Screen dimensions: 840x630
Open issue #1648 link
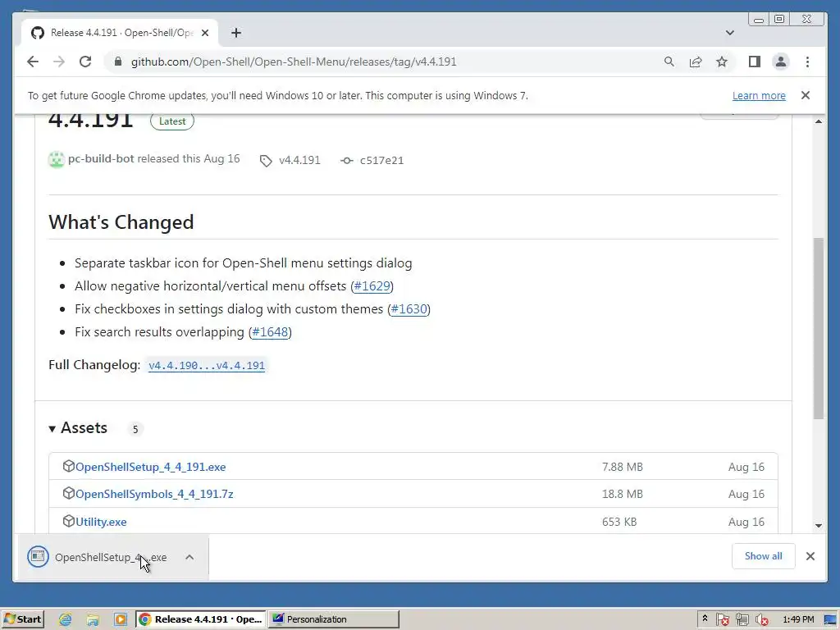coord(270,332)
